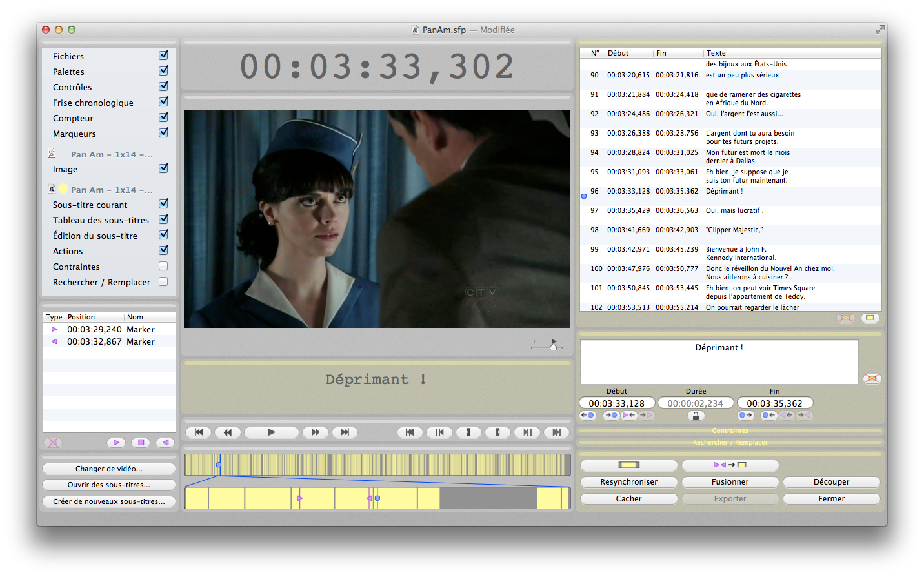Click the Fusionner button
Screen dimensions: 924x577
(x=730, y=482)
